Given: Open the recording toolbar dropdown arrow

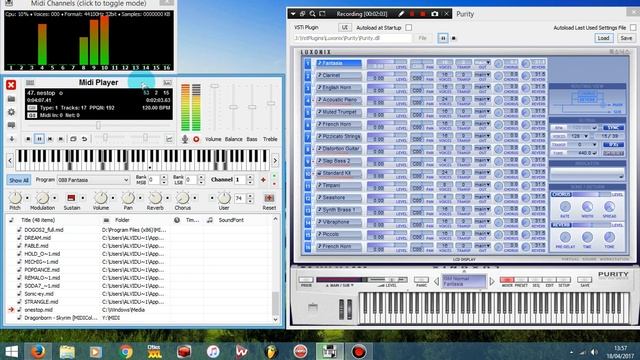Looking at the screenshot, I should [x=293, y=14].
